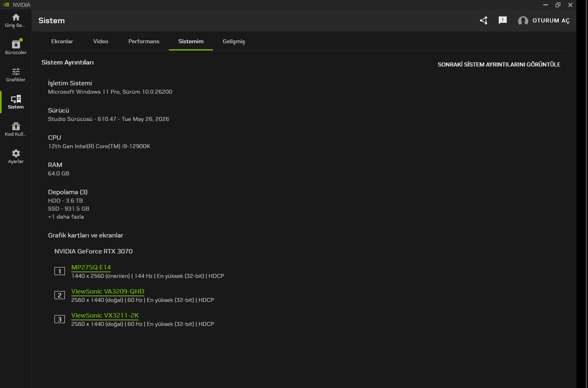Click the 1440 x 2560 144 Hz details
This screenshot has width=588, height=388.
coord(148,276)
